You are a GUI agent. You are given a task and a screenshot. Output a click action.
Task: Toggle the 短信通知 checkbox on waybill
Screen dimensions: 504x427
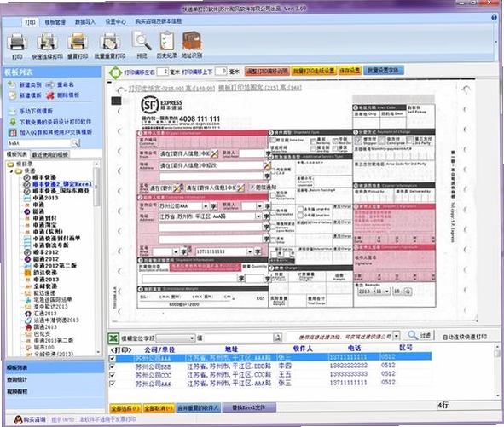coord(252,187)
